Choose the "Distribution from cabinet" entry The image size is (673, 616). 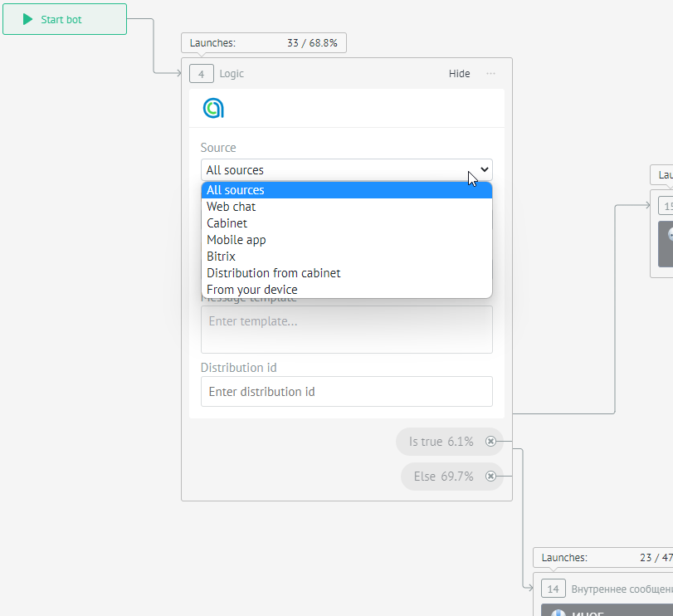[273, 272]
